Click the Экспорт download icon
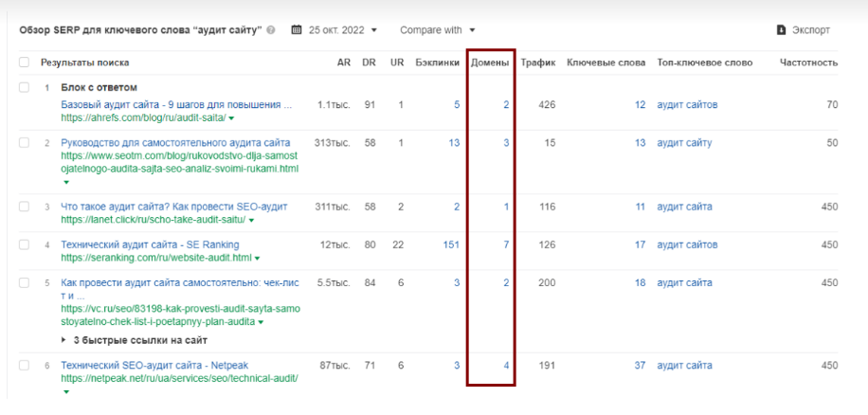868x415 pixels. pyautogui.click(x=781, y=30)
